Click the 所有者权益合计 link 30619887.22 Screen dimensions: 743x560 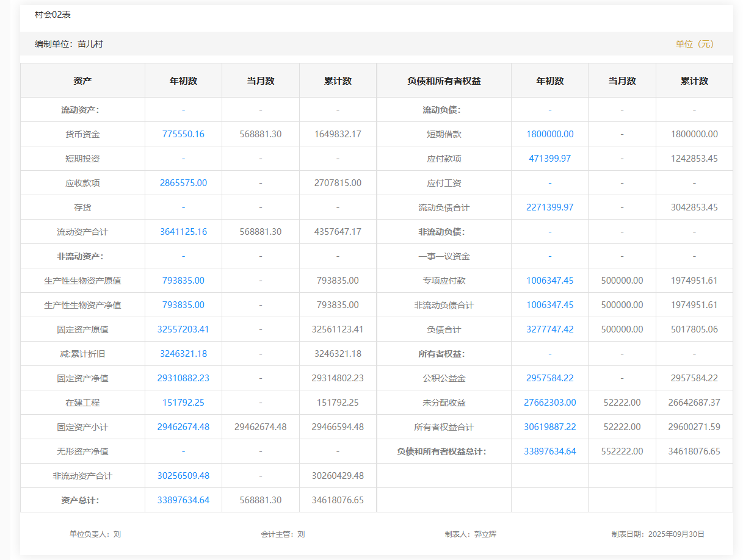(549, 427)
